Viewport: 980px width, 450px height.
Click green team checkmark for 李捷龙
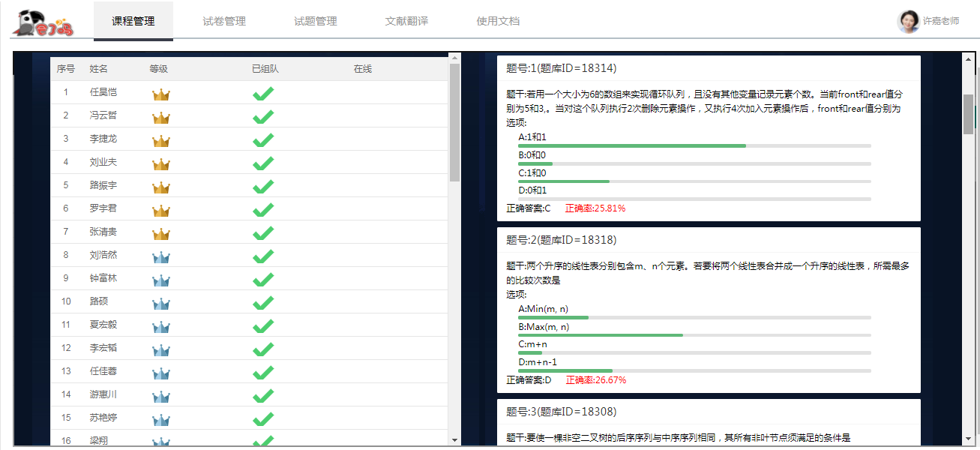click(262, 140)
